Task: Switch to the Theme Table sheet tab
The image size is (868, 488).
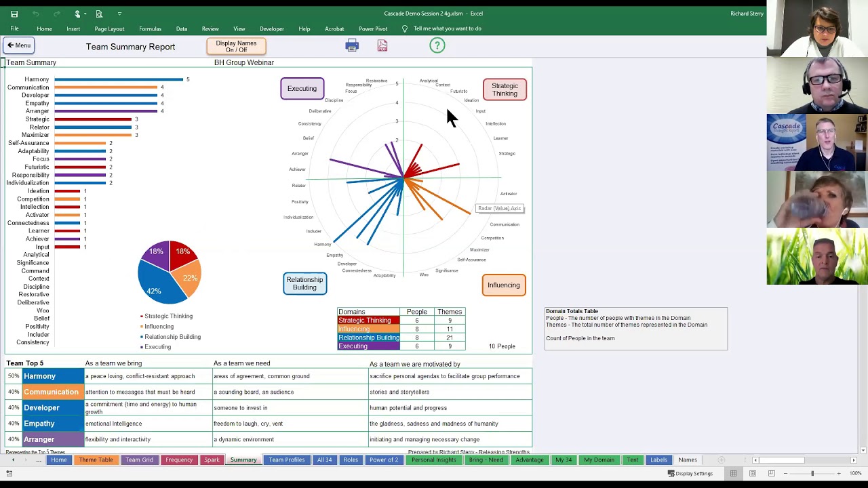Action: [96, 460]
